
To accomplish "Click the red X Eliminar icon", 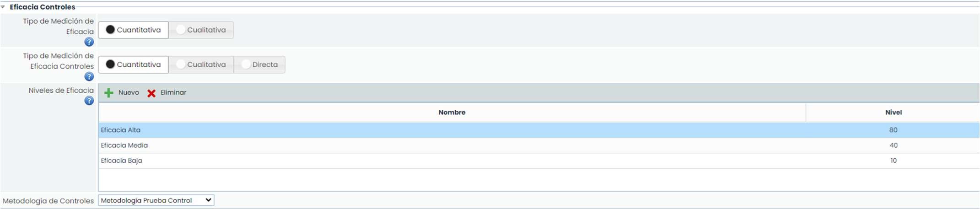I will coord(151,93).
